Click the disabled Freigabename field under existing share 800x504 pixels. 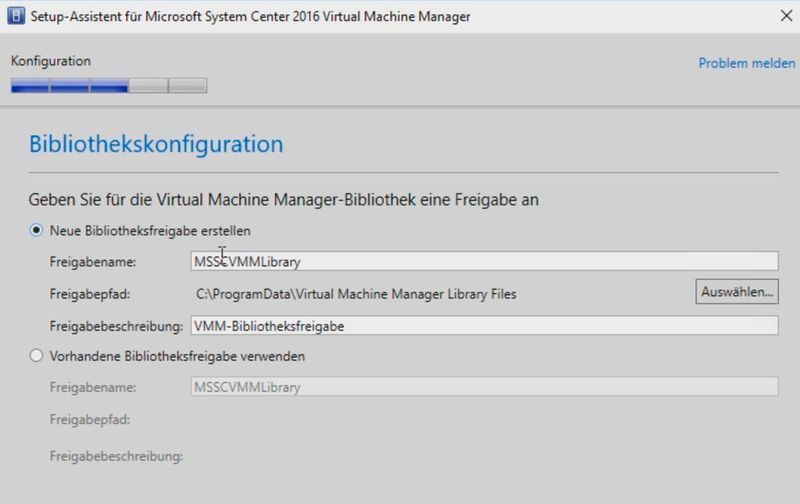(484, 387)
